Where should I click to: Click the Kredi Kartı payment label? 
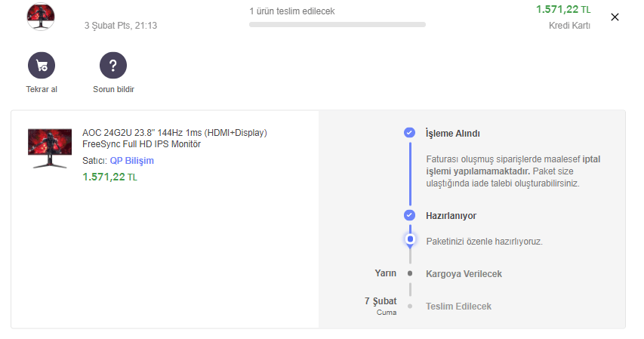[569, 26]
